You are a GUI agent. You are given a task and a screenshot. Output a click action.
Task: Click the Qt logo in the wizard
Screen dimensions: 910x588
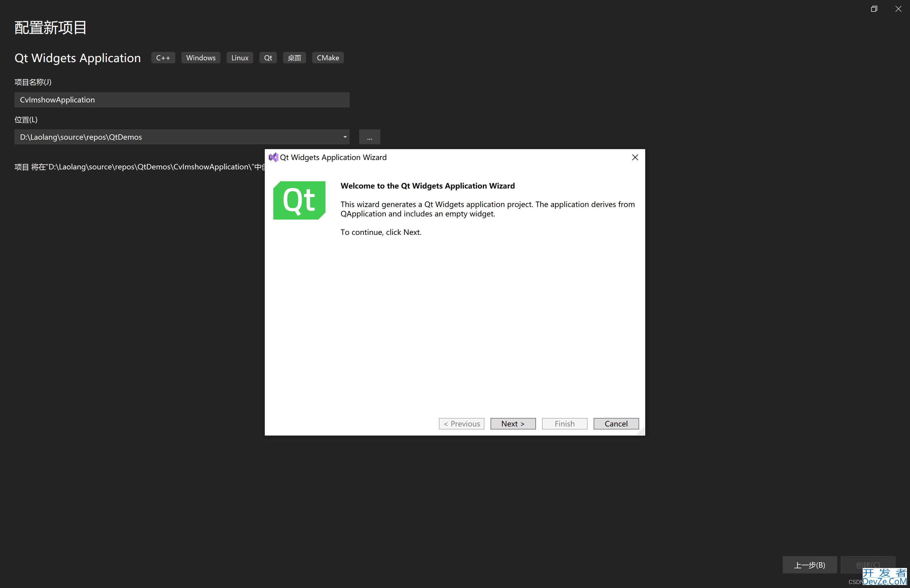click(299, 200)
